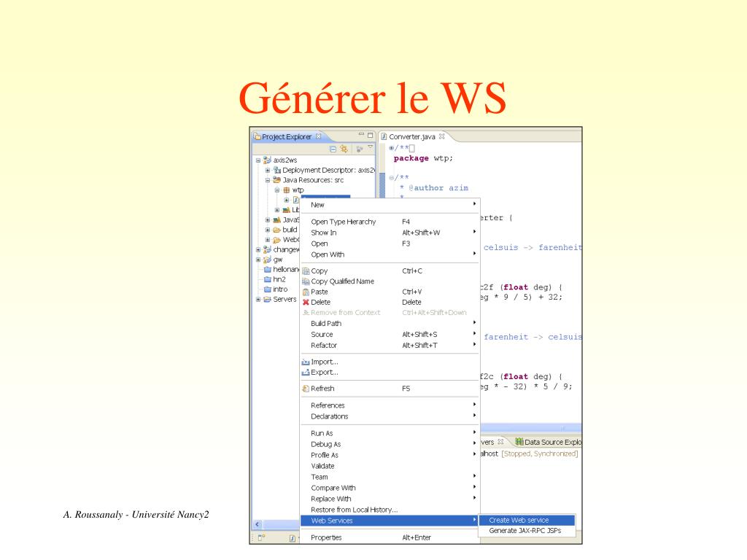Viewport: 747px width, 560px height.
Task: Click Servers folder icon
Action: 267,300
